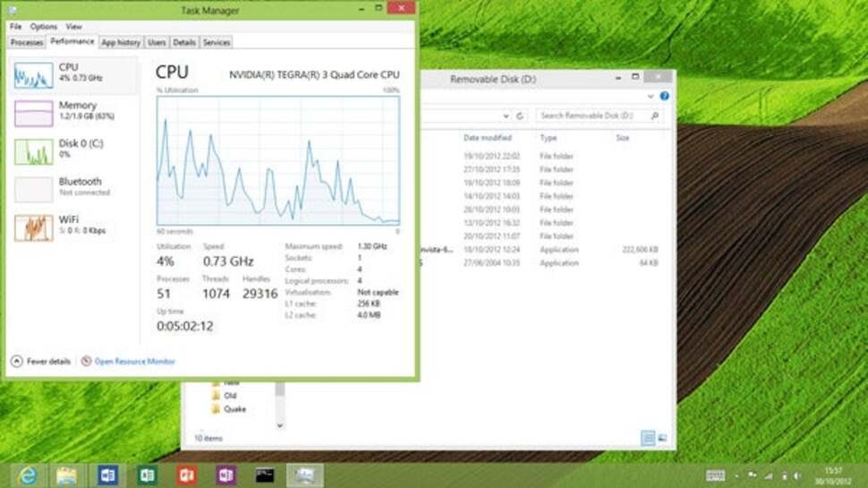868x488 pixels.
Task: Open address bar history dropdown in Explorer
Action: 506,116
